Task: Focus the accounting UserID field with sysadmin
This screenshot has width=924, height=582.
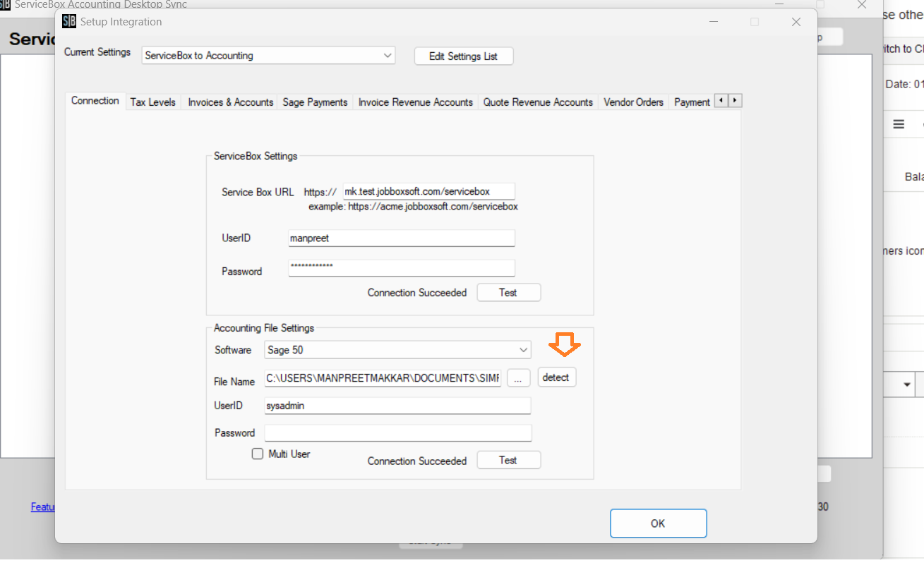Action: tap(397, 406)
